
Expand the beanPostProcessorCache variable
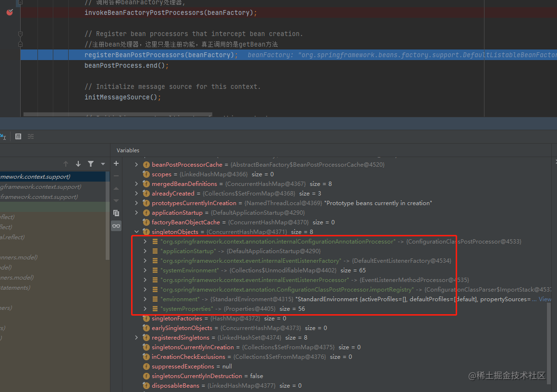click(x=136, y=165)
